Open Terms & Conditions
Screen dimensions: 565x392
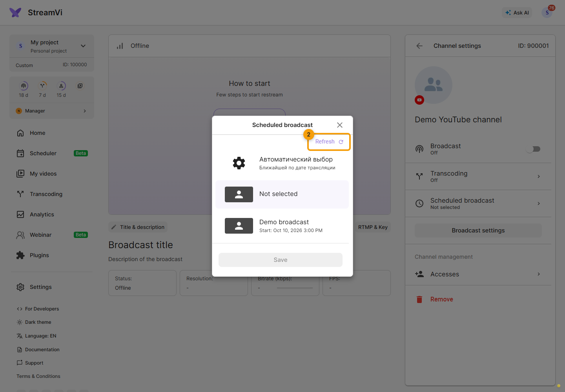[x=38, y=376]
